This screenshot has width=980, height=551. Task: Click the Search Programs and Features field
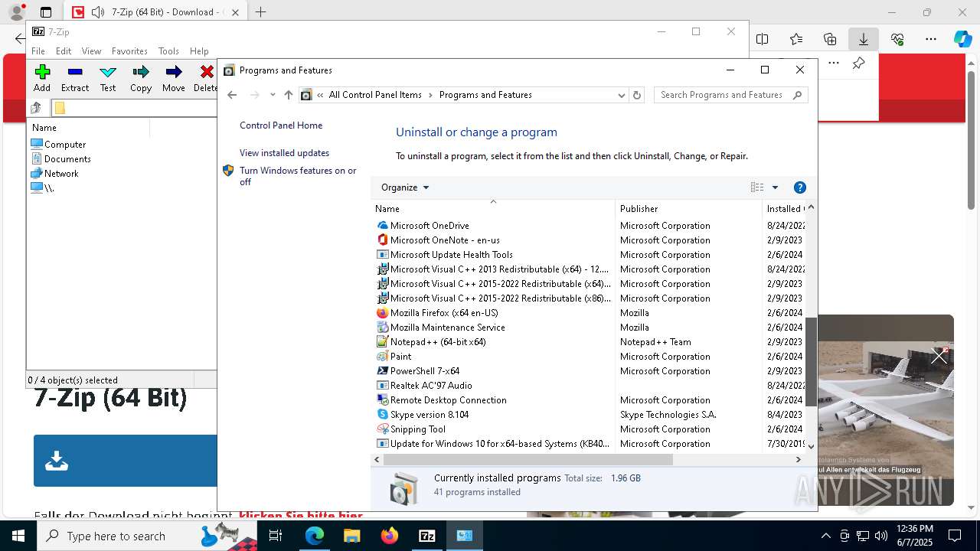(730, 95)
